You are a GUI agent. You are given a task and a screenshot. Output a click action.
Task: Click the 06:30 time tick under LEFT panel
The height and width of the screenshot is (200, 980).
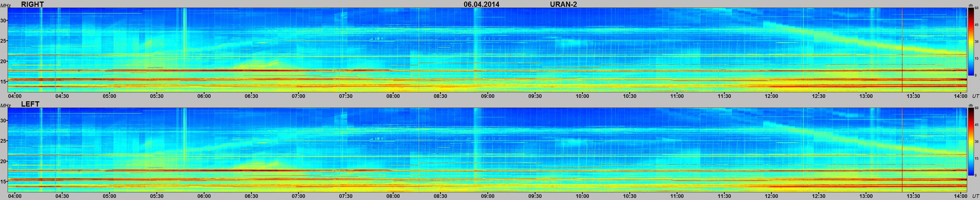click(251, 196)
